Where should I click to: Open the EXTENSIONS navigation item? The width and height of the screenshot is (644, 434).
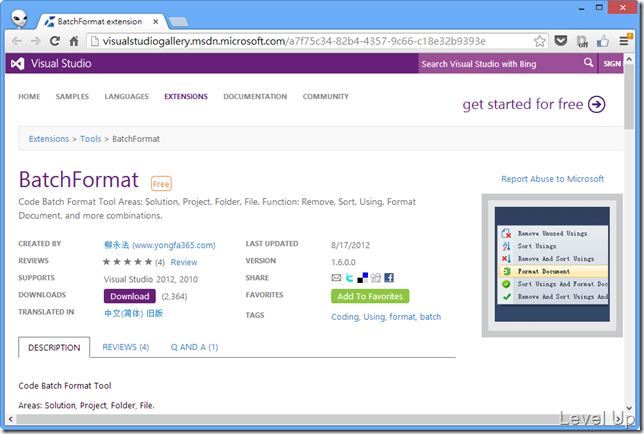click(x=186, y=96)
